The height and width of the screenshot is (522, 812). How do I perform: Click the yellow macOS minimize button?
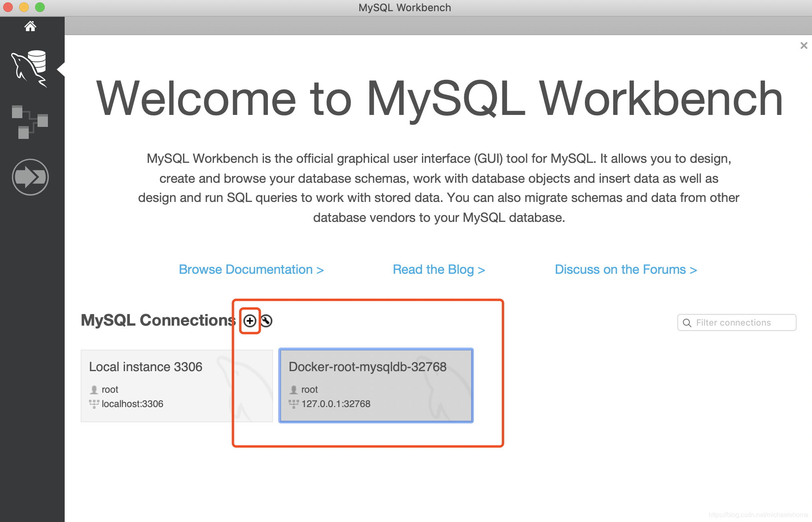pos(24,7)
